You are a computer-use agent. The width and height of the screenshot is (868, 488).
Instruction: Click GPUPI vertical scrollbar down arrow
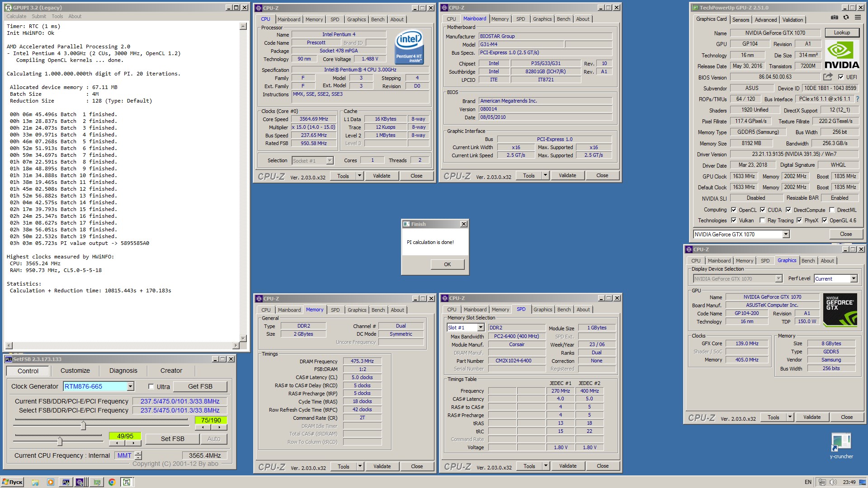point(243,338)
